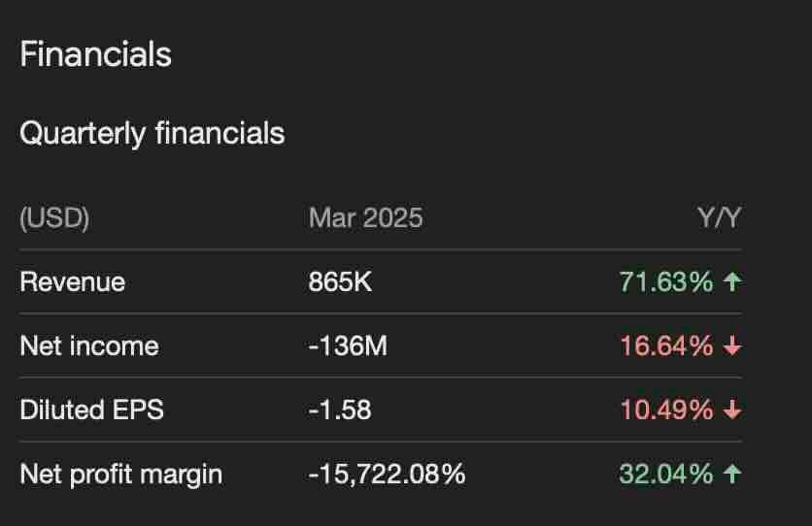Select the -1.58 EPS value

[339, 411]
